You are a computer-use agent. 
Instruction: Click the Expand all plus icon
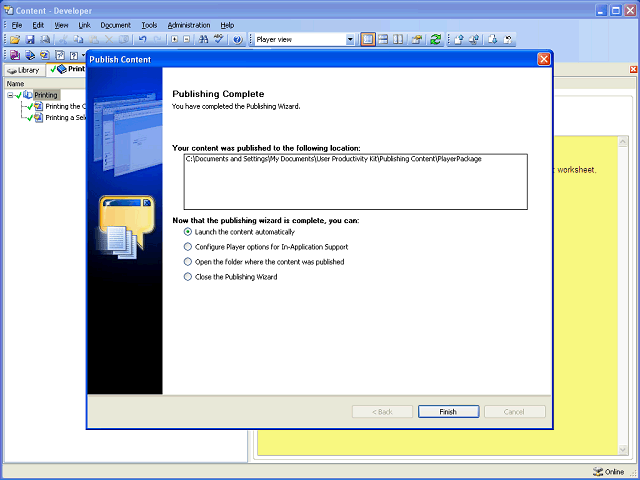[174, 40]
